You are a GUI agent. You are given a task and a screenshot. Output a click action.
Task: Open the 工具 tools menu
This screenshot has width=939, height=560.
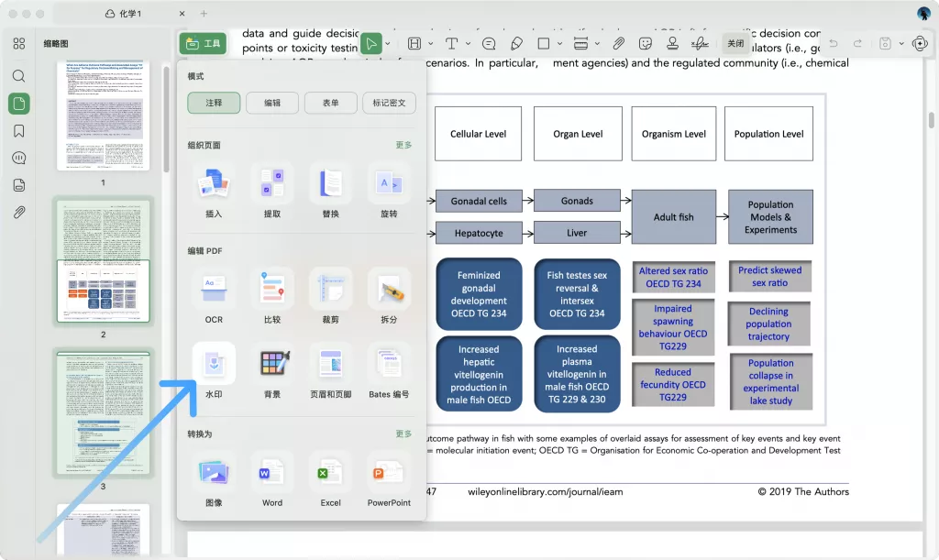click(x=203, y=43)
